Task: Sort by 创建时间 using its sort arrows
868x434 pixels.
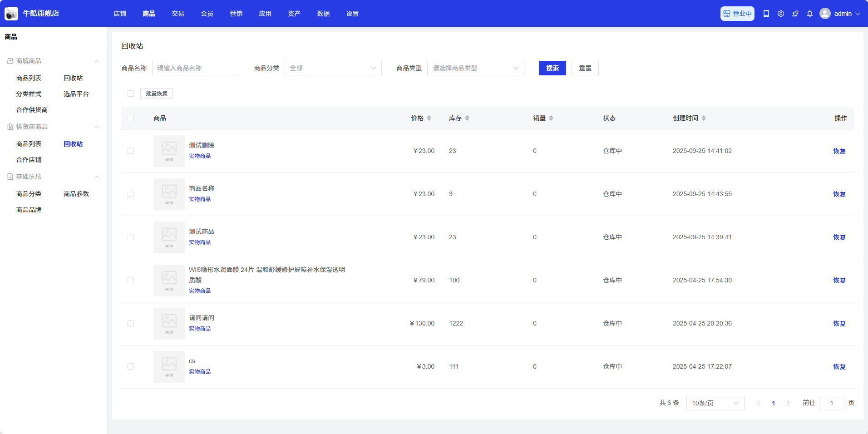Action: click(x=703, y=118)
